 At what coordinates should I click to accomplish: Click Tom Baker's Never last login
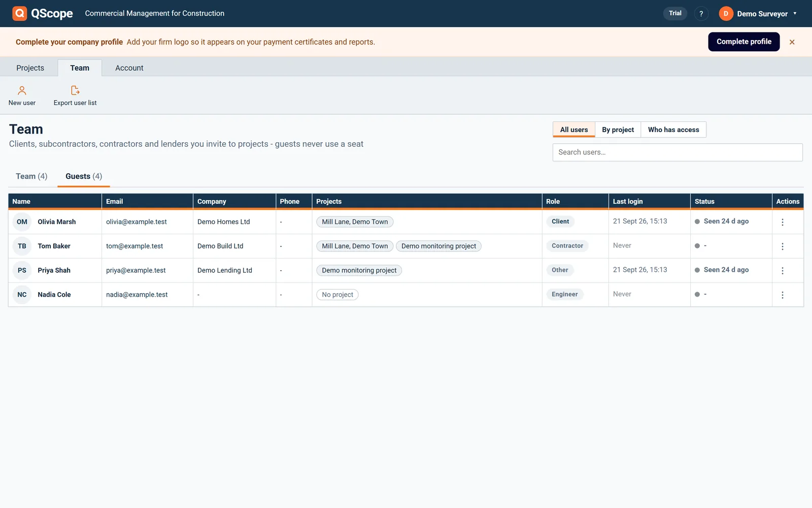[622, 246]
